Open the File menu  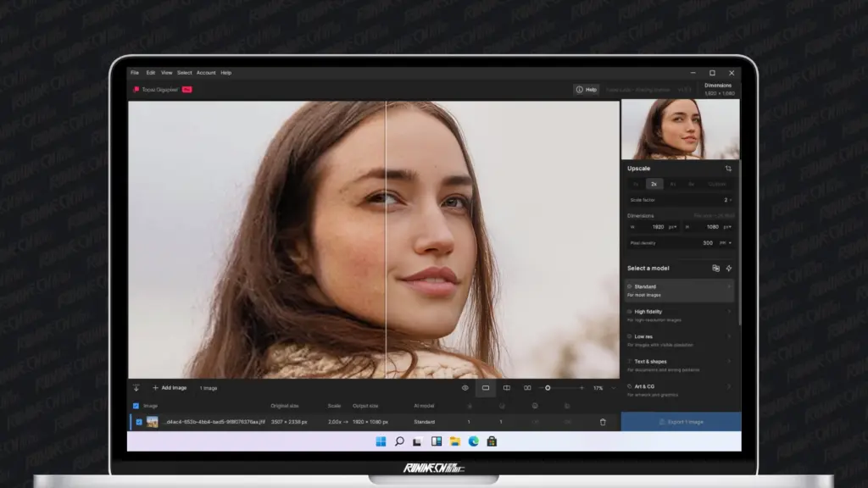pos(135,72)
